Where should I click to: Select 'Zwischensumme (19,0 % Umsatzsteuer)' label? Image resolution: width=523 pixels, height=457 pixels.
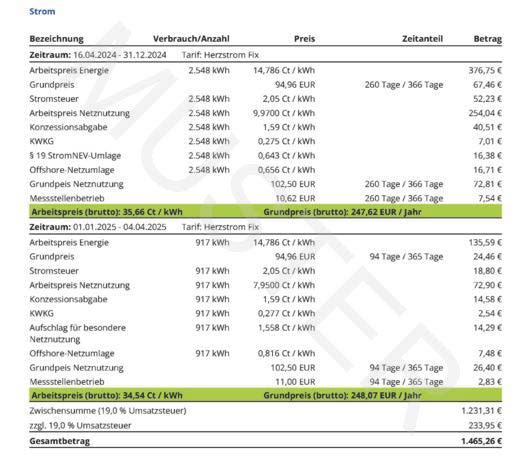point(108,411)
